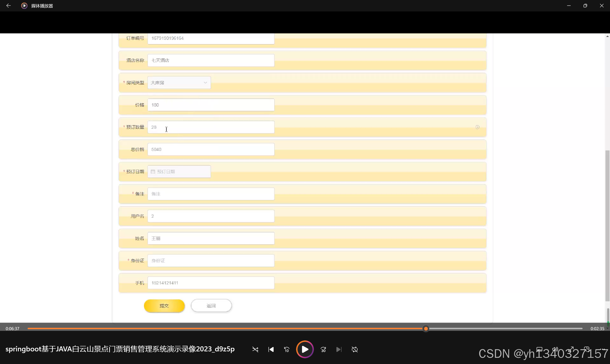Click the 返回 back button

[x=211, y=306]
